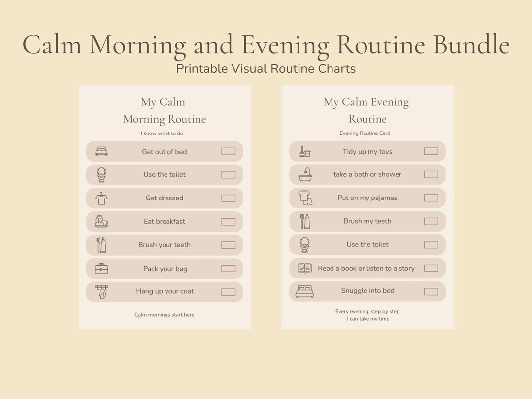
Task: Click 'Printable Visual Routine Charts' subtitle
Action: point(266,69)
